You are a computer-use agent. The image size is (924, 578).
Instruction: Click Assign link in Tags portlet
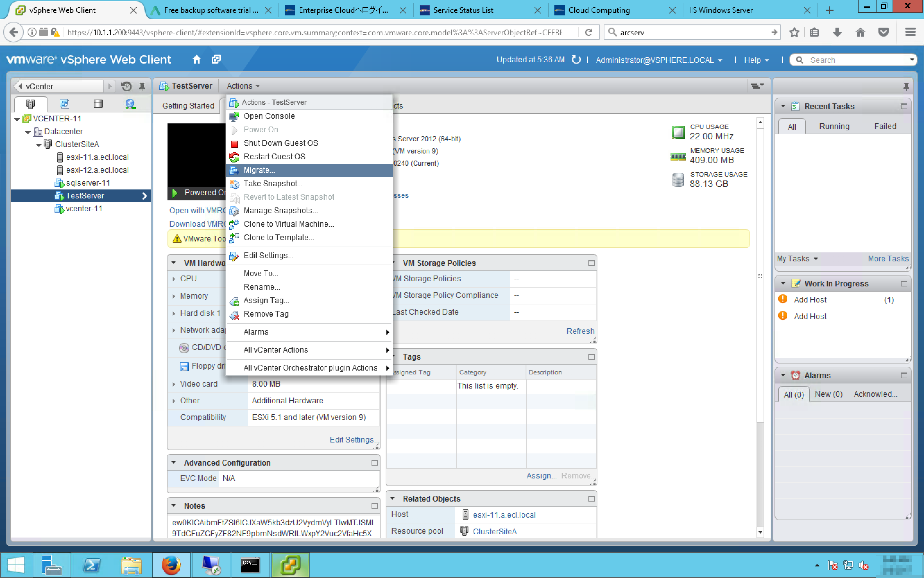[541, 476]
